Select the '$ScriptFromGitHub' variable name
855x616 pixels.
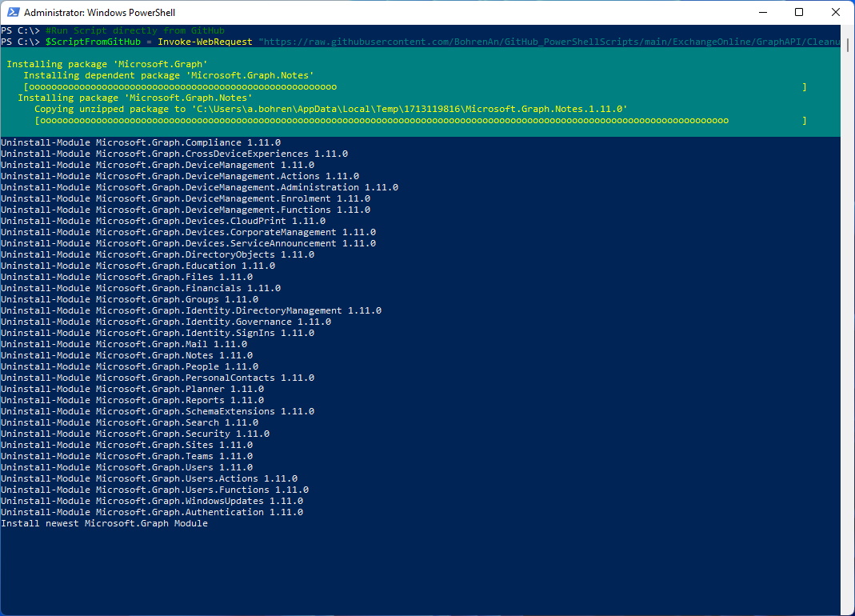(x=93, y=42)
